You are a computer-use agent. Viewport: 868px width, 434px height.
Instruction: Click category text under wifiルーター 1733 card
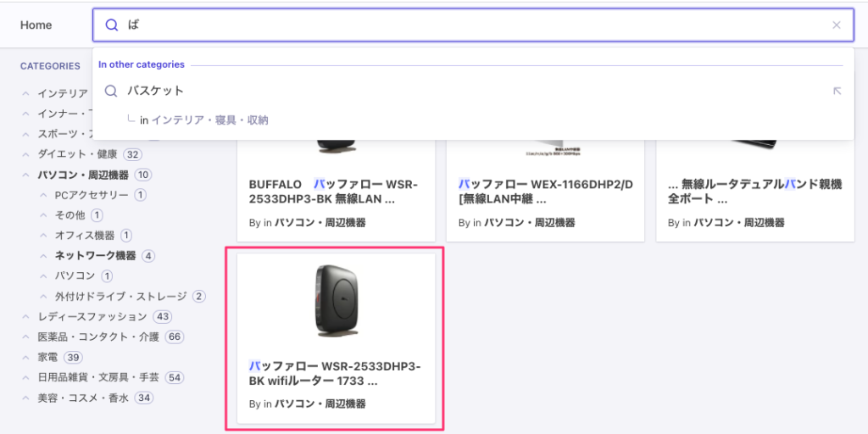click(x=320, y=403)
